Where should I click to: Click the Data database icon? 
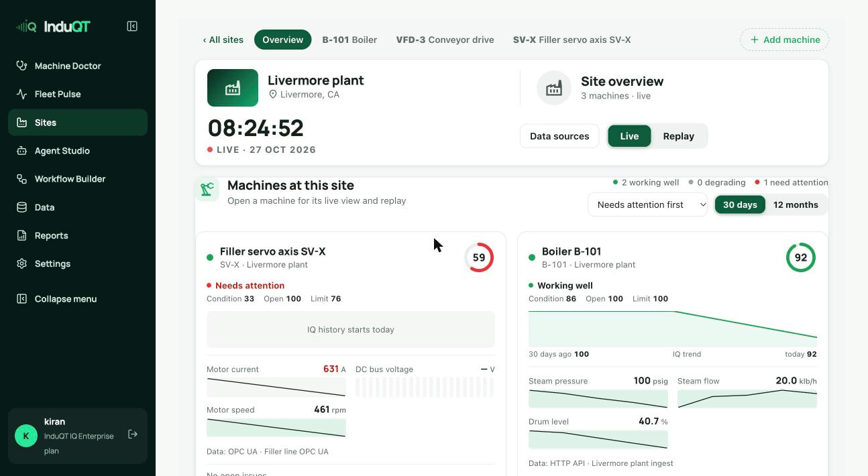click(22, 207)
